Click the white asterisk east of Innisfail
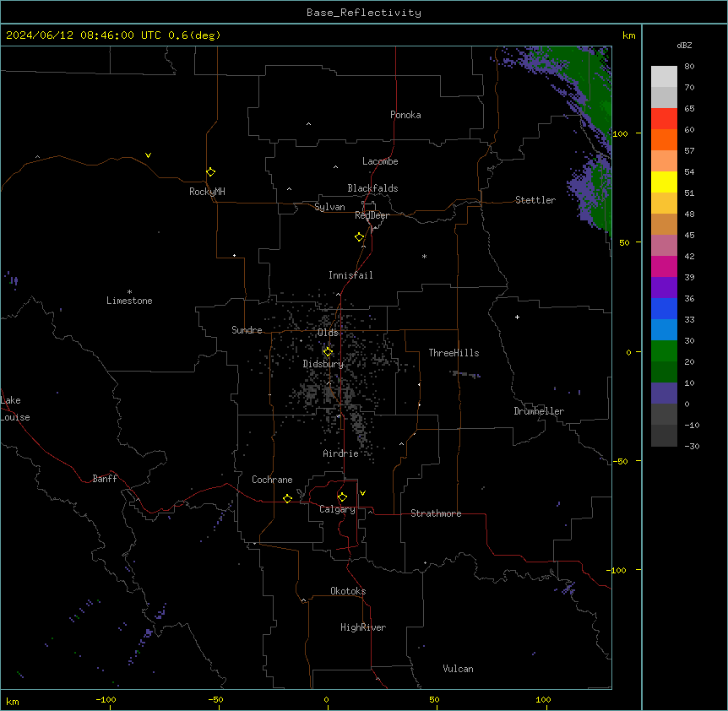 (x=424, y=256)
